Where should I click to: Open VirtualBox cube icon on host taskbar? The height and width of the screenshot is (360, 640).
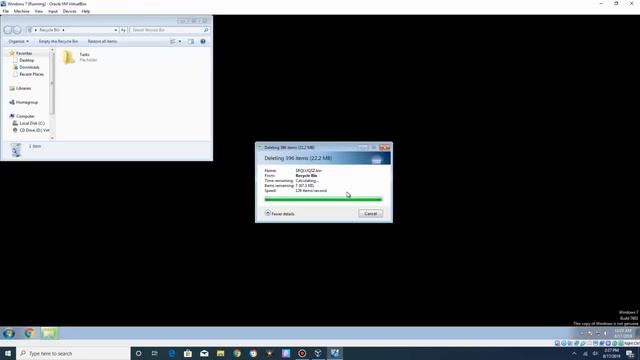(x=318, y=353)
